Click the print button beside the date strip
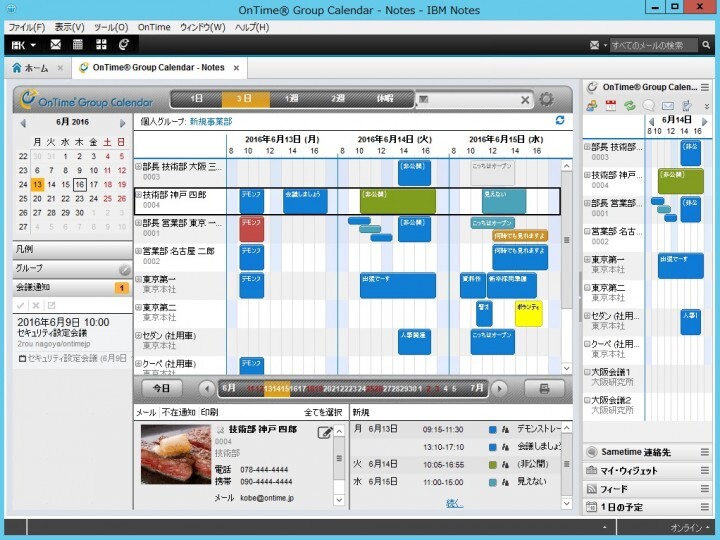720x540 pixels. [544, 389]
